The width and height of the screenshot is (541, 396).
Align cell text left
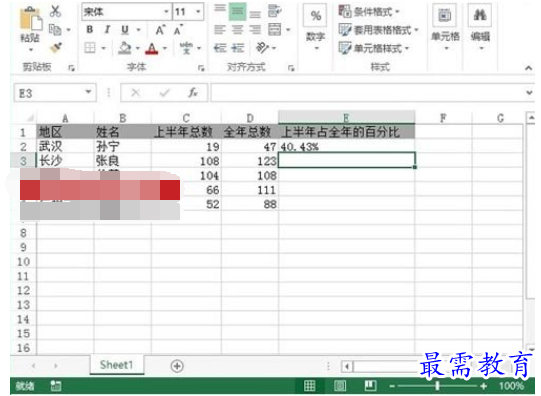[220, 30]
